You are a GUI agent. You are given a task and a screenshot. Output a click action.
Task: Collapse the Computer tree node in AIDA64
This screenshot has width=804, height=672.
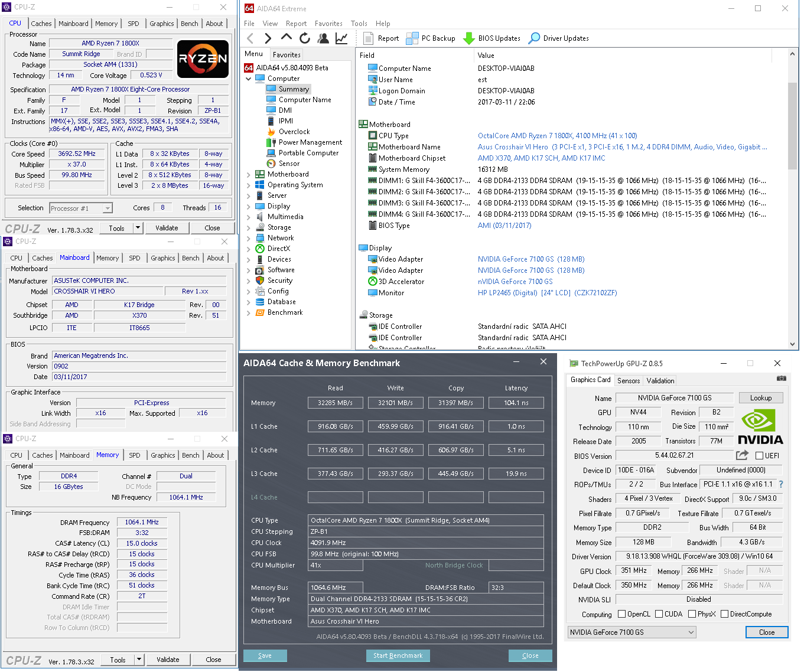click(x=249, y=79)
